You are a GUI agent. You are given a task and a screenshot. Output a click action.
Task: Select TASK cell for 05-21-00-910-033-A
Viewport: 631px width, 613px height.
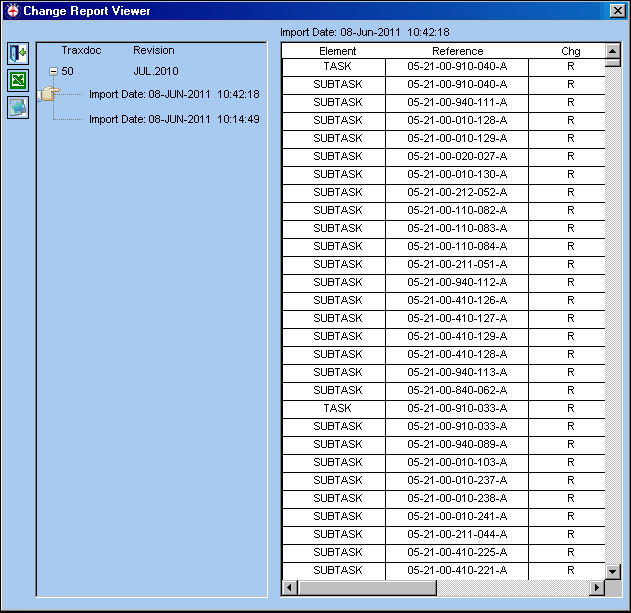tap(334, 409)
